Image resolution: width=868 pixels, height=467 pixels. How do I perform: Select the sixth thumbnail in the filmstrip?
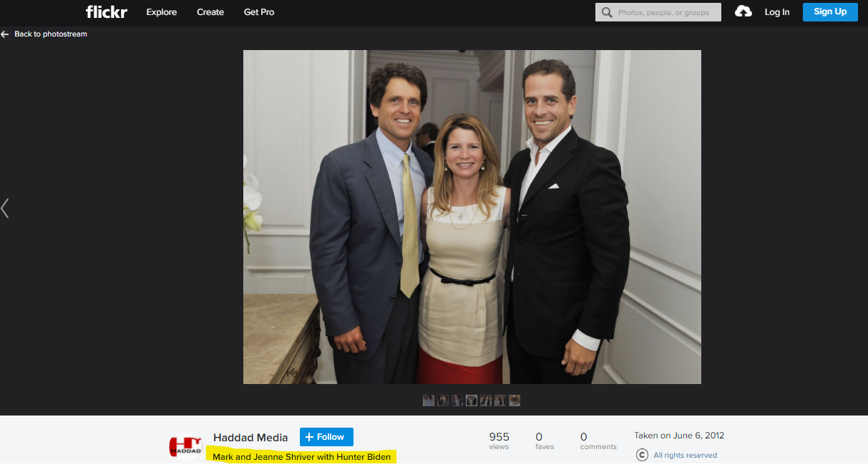coord(500,400)
